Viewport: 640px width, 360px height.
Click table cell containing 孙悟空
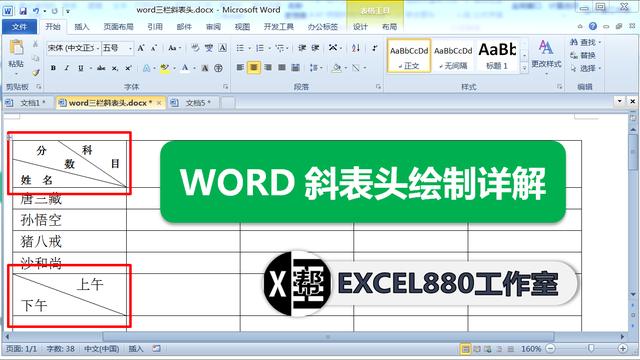click(69, 220)
